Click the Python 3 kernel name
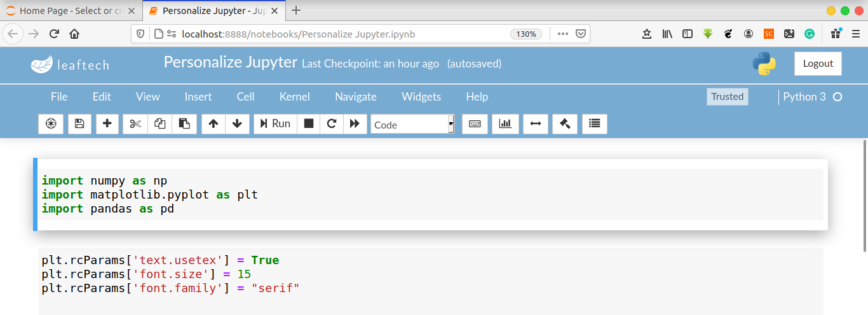 pos(804,97)
